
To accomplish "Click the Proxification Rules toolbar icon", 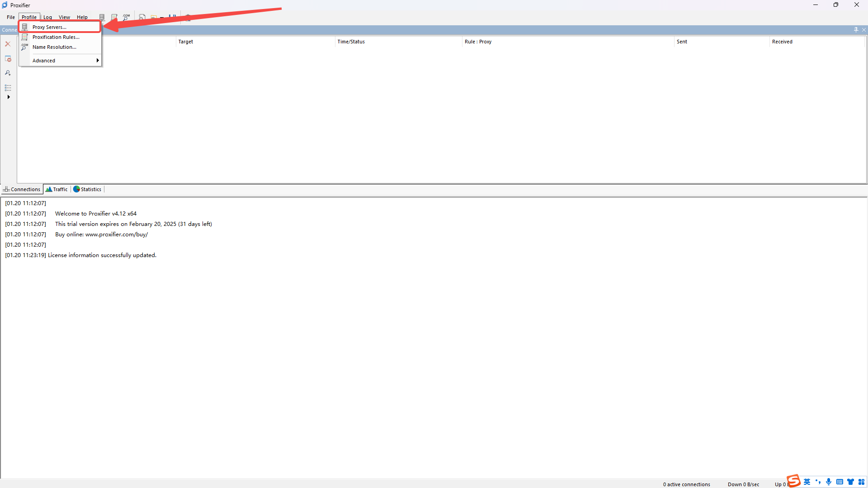I will 114,17.
